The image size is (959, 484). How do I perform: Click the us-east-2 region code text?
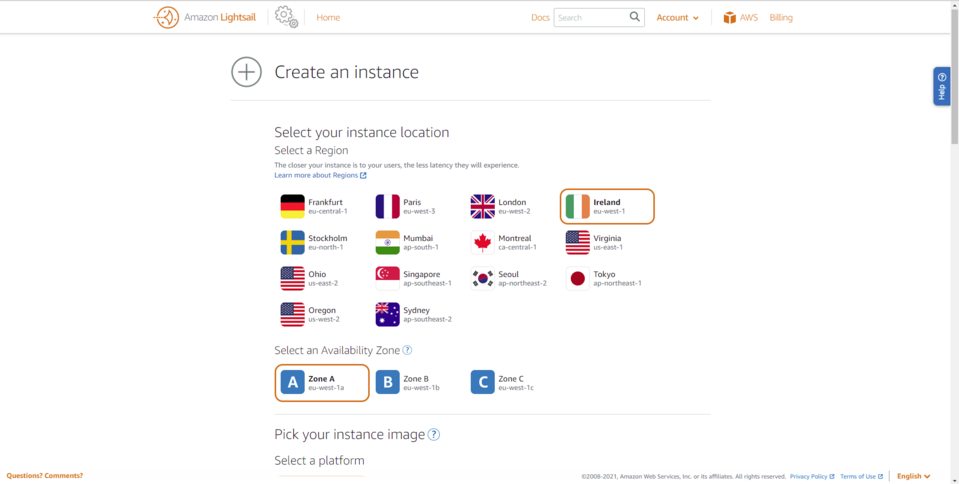click(x=323, y=284)
